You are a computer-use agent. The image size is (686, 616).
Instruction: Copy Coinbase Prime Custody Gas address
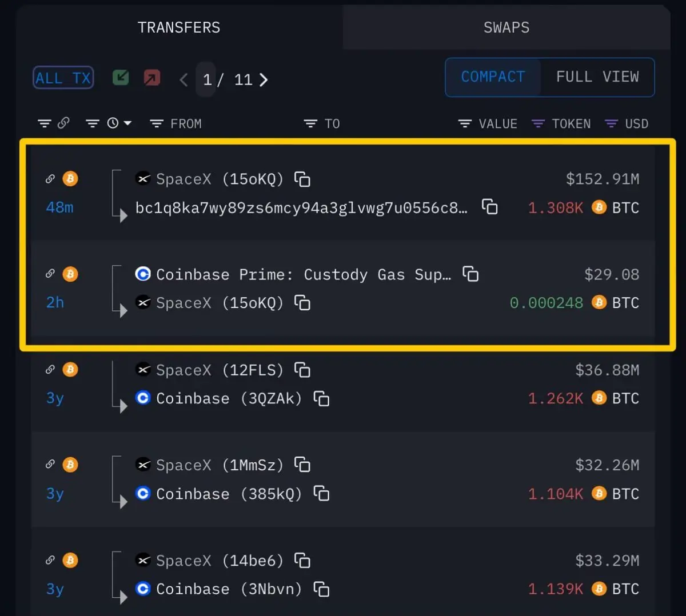(x=470, y=274)
